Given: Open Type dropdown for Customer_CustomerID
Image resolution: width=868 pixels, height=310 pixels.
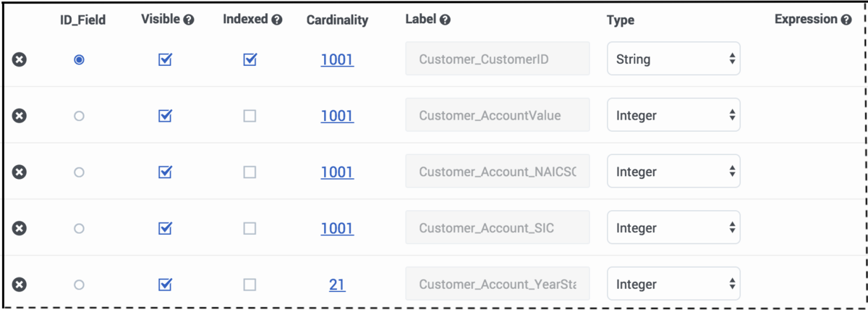Looking at the screenshot, I should coord(673,59).
